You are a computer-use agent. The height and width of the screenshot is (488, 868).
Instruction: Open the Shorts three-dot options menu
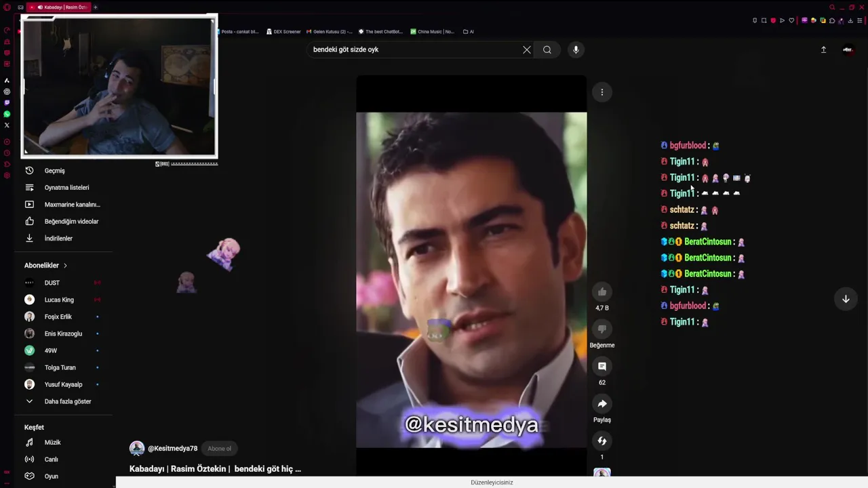[602, 92]
